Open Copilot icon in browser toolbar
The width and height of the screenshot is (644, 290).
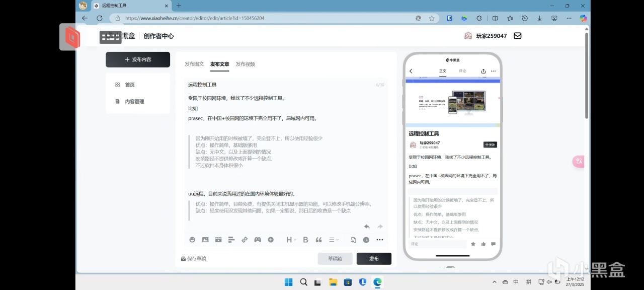click(x=583, y=18)
